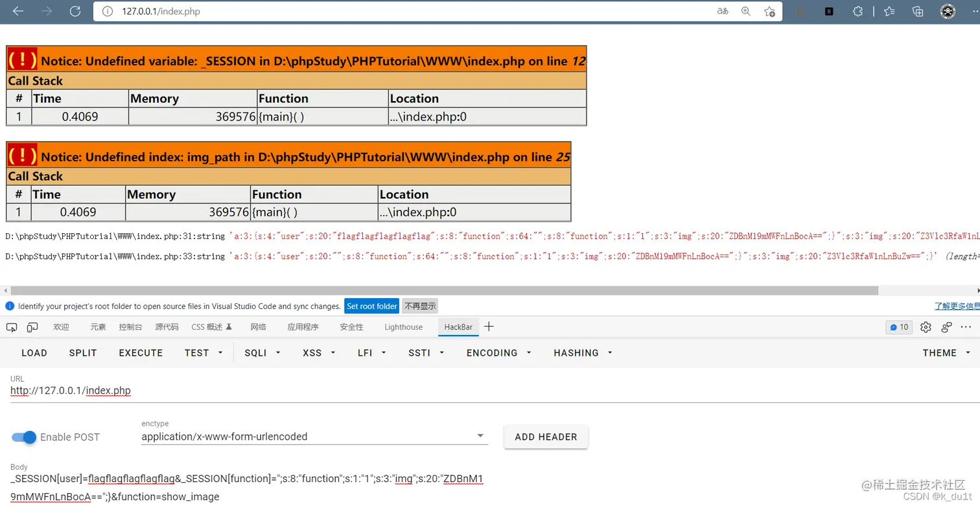Open the CSS 概述 tab
Image resolution: width=980 pixels, height=506 pixels.
point(211,327)
